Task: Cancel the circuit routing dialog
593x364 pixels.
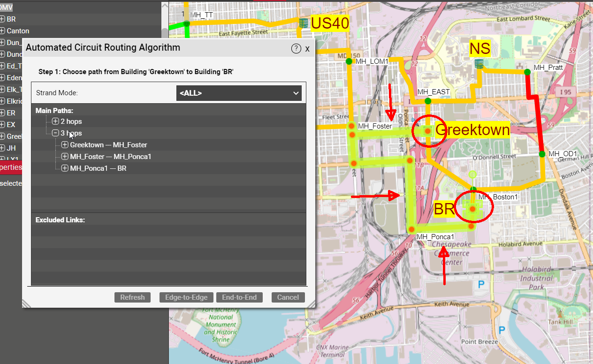Action: [x=288, y=297]
